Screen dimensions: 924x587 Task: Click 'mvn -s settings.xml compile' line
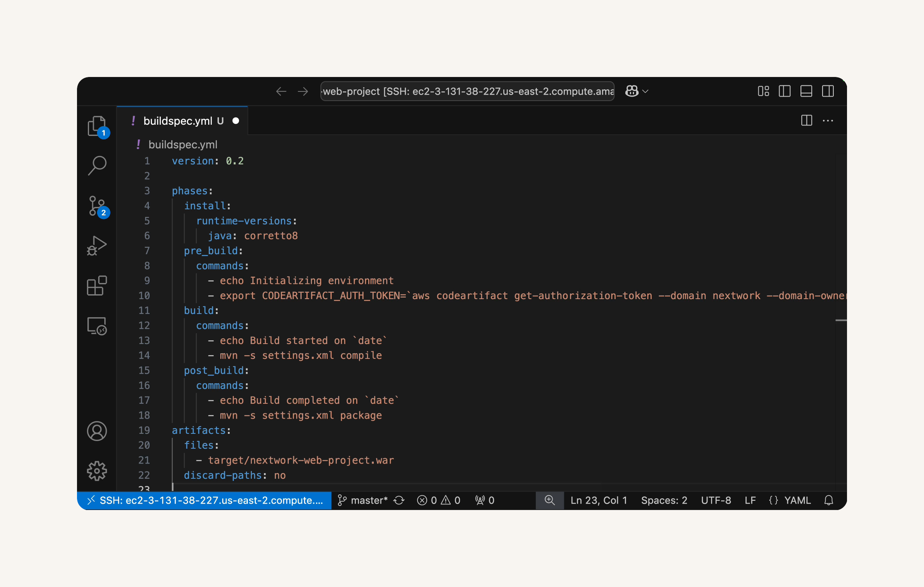[x=301, y=355]
